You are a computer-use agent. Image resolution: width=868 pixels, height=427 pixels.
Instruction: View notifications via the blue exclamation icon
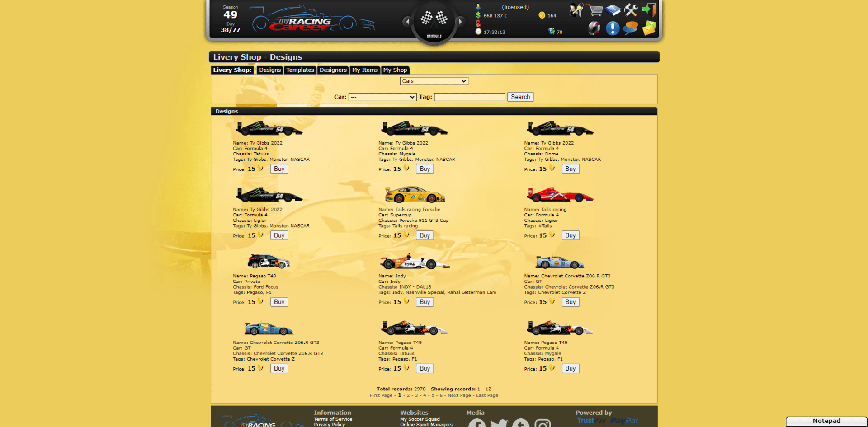point(613,28)
